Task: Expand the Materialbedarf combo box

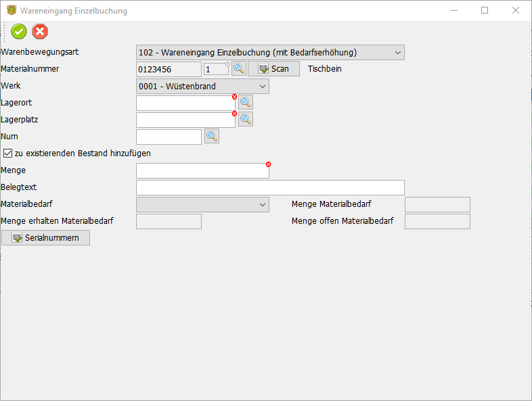Action: [262, 204]
